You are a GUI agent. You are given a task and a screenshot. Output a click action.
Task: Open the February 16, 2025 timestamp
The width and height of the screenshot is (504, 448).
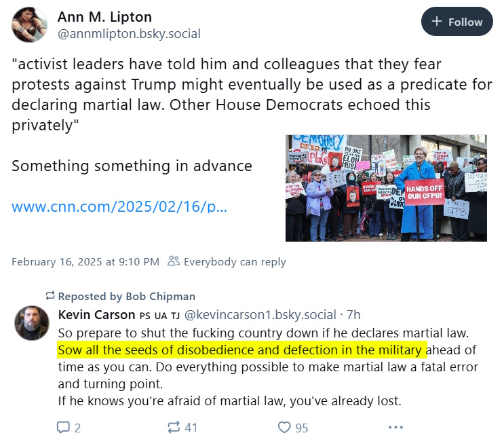point(85,262)
